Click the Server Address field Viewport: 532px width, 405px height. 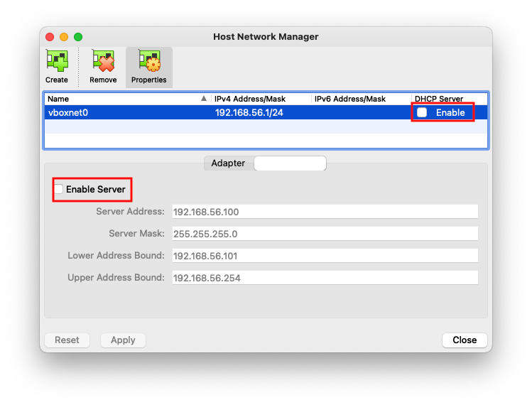pos(325,212)
